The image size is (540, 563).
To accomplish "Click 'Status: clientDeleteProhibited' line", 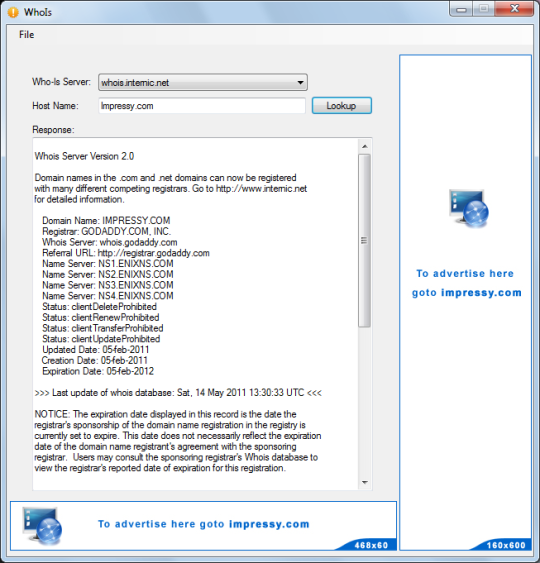I will [x=99, y=307].
